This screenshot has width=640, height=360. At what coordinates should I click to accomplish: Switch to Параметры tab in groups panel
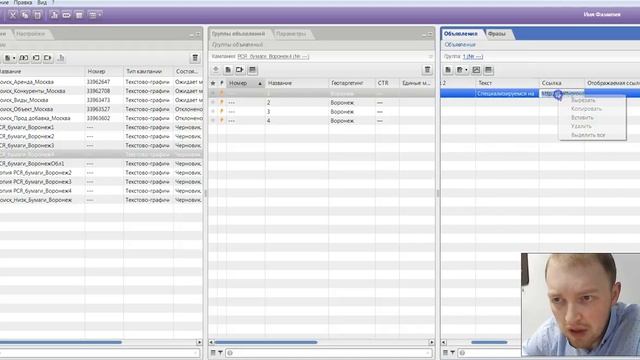[x=291, y=34]
